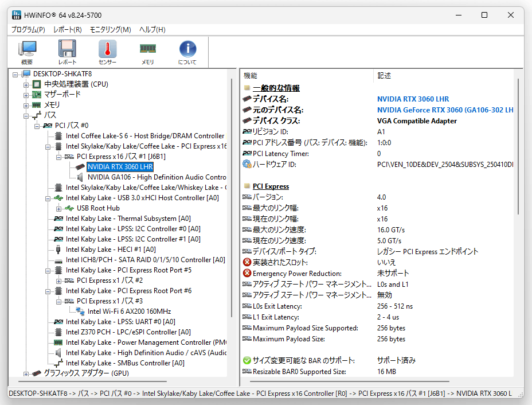Click the status bar device path
532x405 pixels.
[260, 394]
